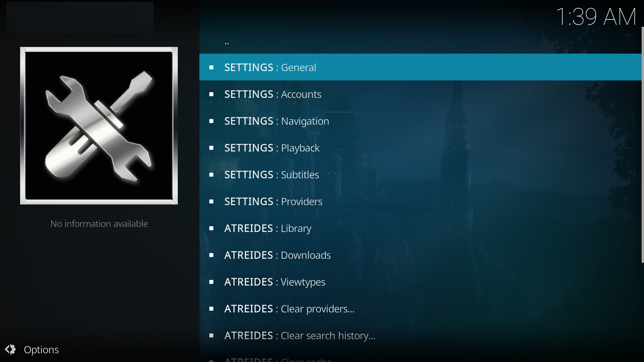Viewport: 644px width, 362px height.
Task: Choose ATREIDES : Clear search history...
Action: pyautogui.click(x=420, y=335)
